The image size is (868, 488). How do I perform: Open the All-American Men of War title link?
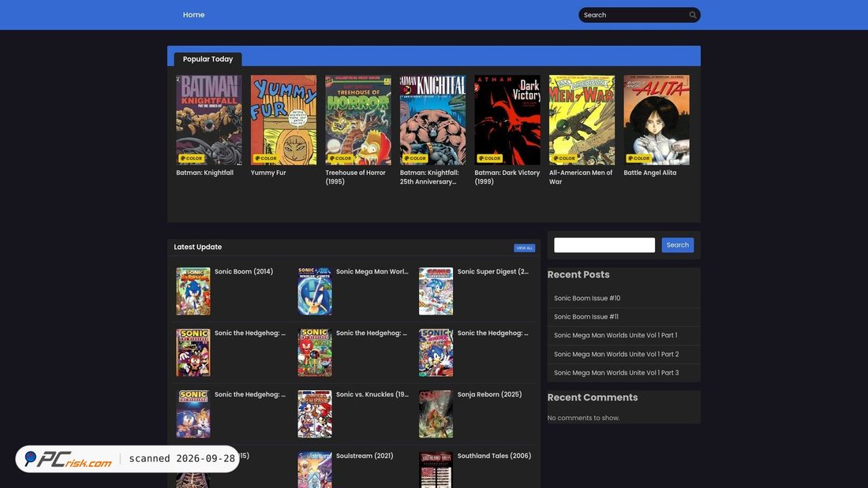(x=581, y=177)
